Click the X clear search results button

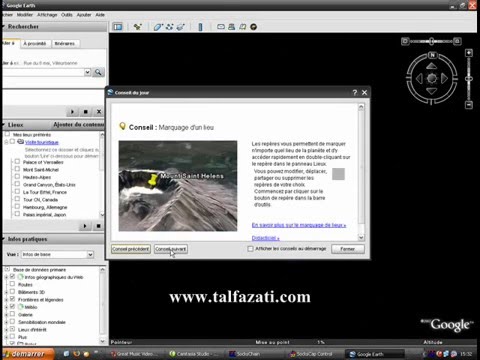(x=99, y=112)
